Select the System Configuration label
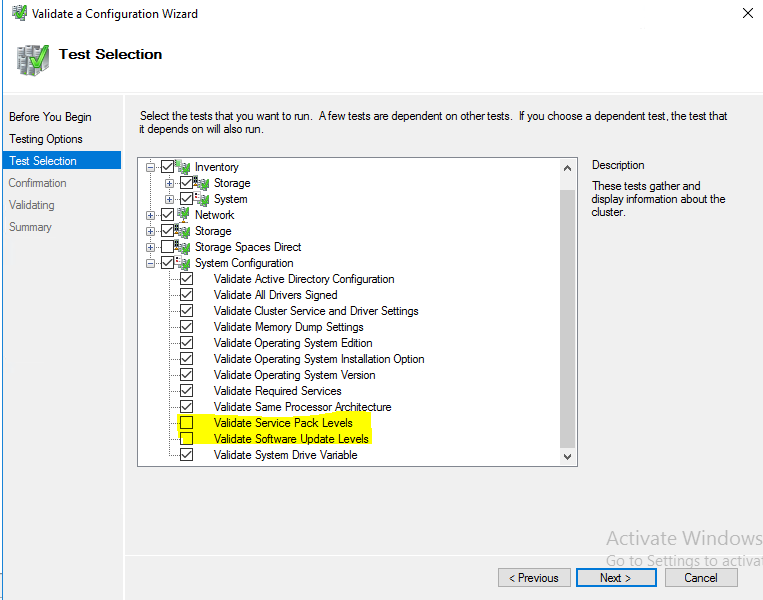 pos(244,263)
